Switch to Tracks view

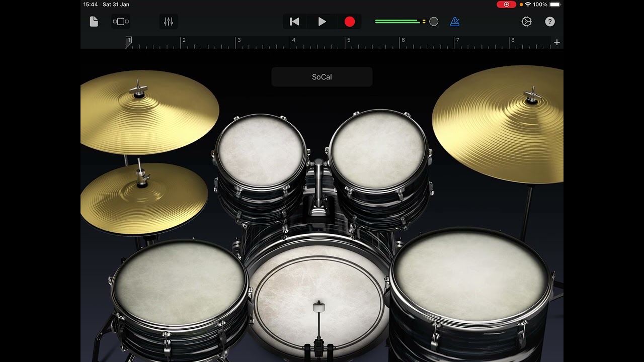tap(121, 22)
